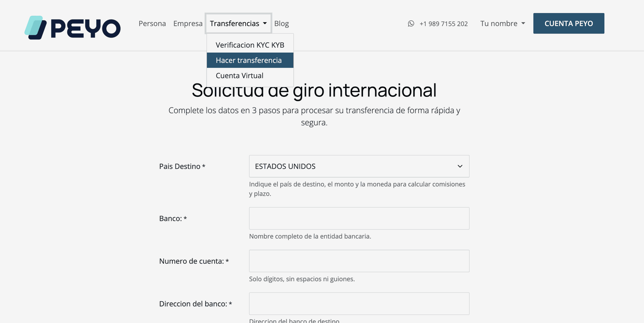This screenshot has width=644, height=323.
Task: Click the caret arrow next to Transferencias
Action: coord(265,23)
